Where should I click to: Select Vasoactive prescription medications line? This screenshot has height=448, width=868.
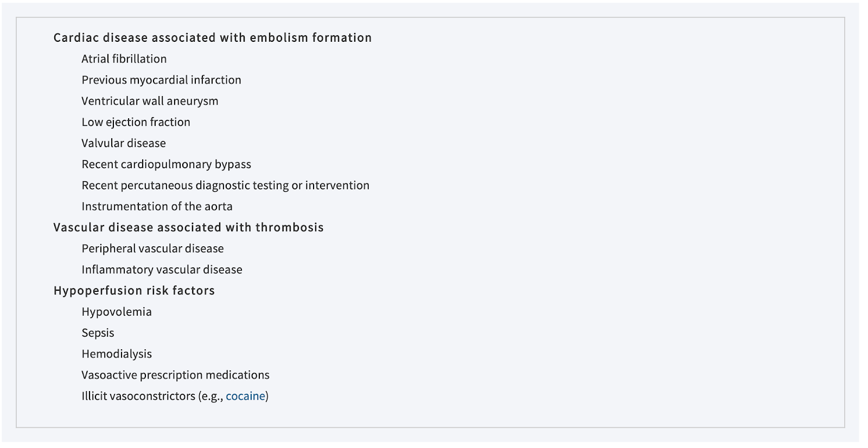(x=175, y=375)
